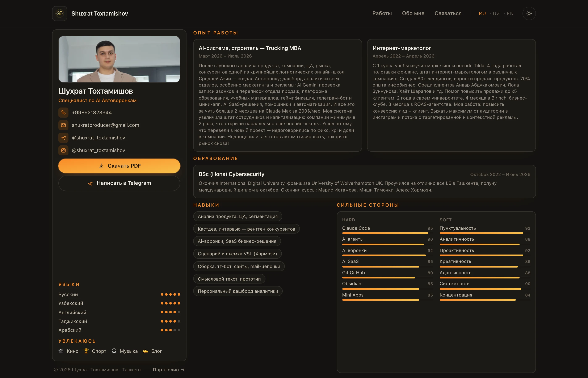Click the Арабский language rating dots
Image resolution: width=588 pixels, height=378 pixels.
pyautogui.click(x=170, y=330)
